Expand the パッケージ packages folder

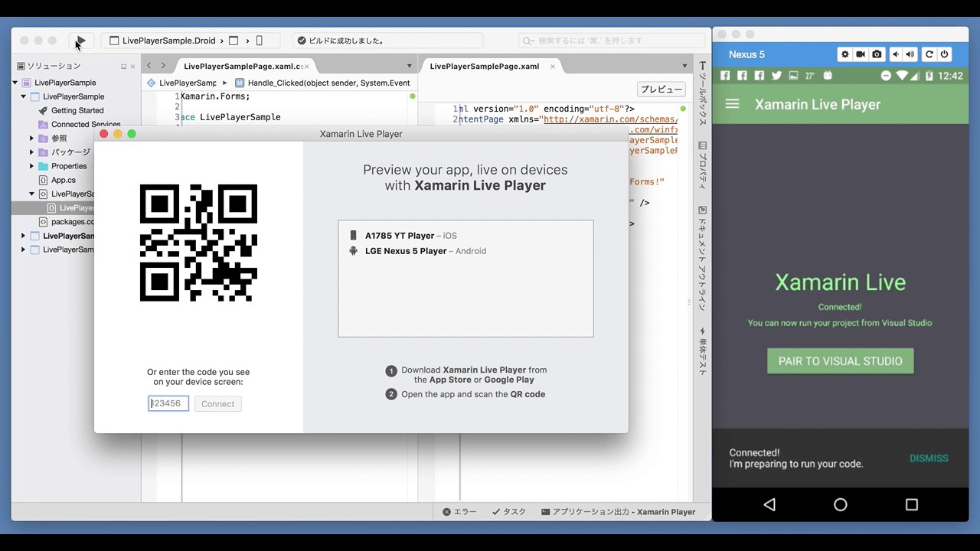[32, 152]
